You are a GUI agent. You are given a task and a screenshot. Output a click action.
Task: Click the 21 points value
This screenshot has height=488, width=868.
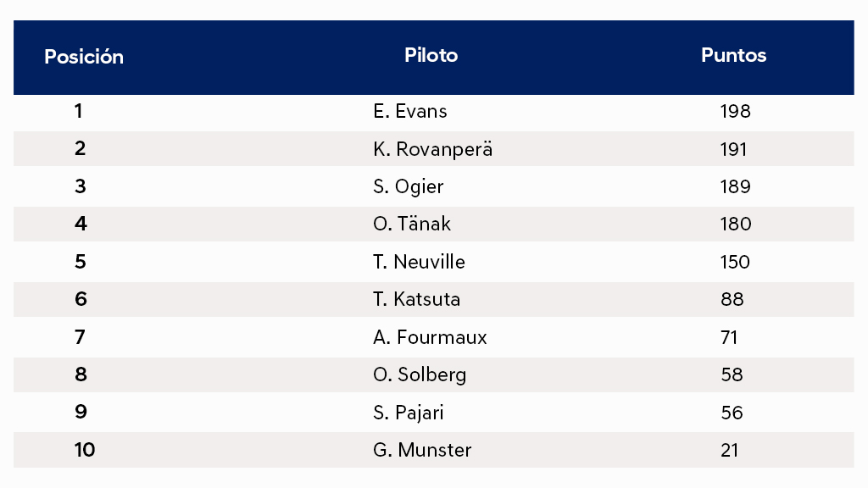[729, 450]
